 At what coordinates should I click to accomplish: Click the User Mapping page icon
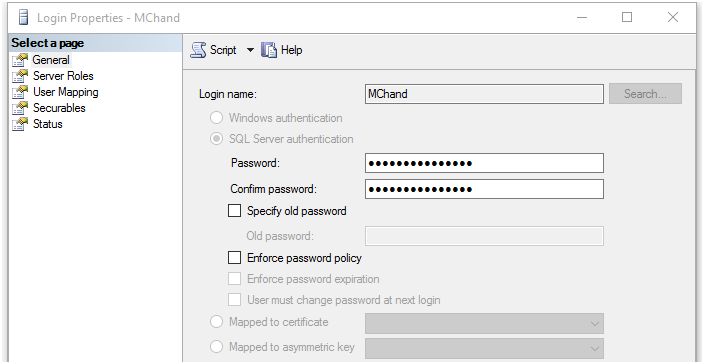click(x=20, y=92)
